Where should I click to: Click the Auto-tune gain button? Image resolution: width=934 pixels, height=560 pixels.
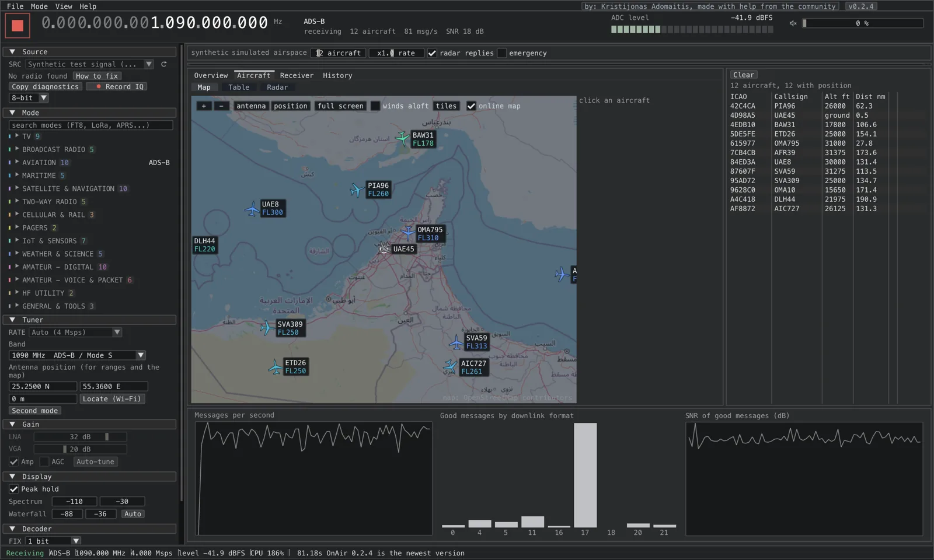(96, 461)
